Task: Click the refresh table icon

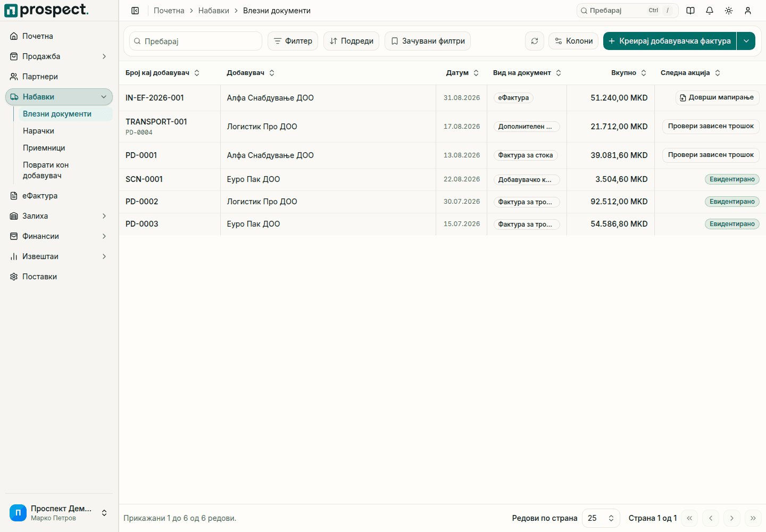Action: click(535, 41)
